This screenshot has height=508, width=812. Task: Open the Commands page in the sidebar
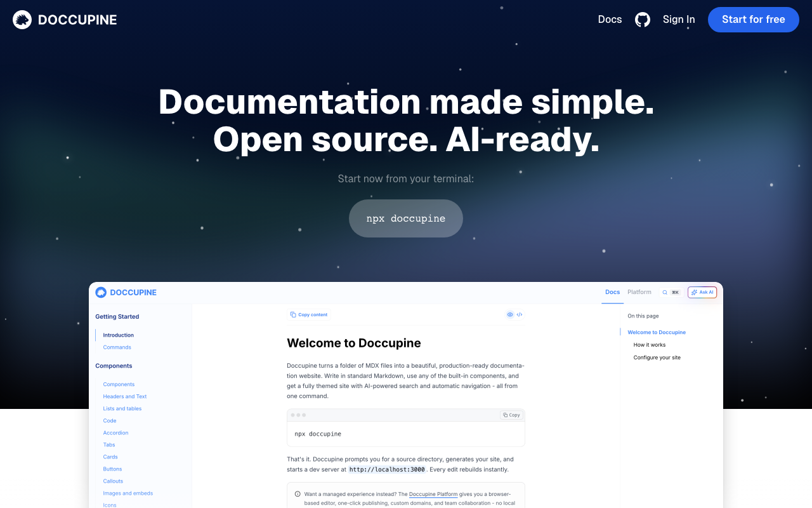tap(117, 347)
